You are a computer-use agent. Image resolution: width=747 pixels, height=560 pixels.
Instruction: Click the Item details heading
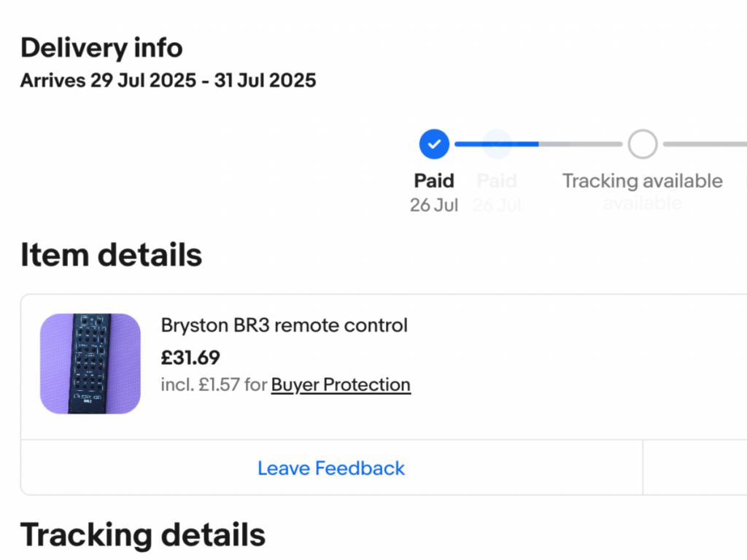[x=112, y=254]
